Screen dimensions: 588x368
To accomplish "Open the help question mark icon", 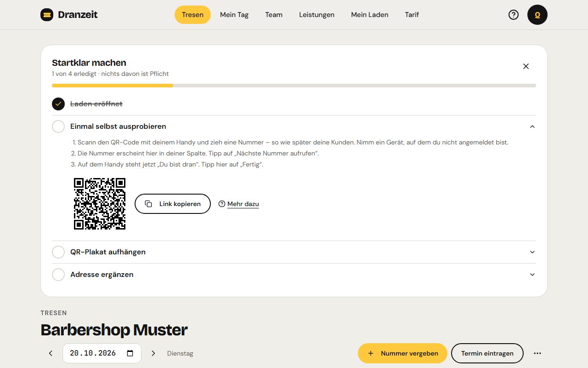I will pyautogui.click(x=514, y=15).
